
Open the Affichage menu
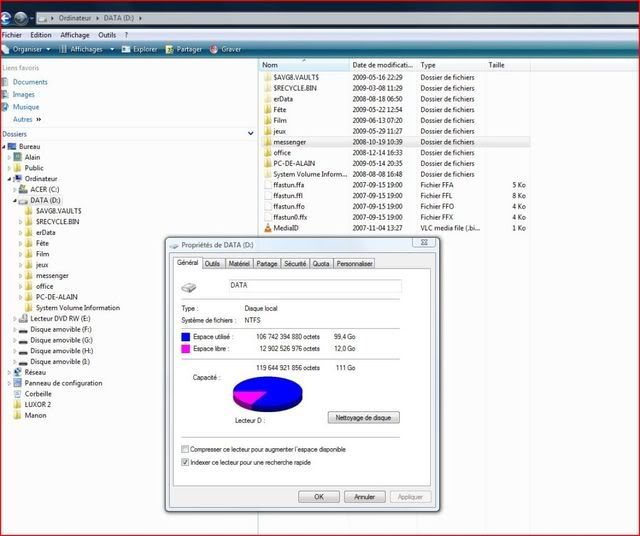(75, 35)
